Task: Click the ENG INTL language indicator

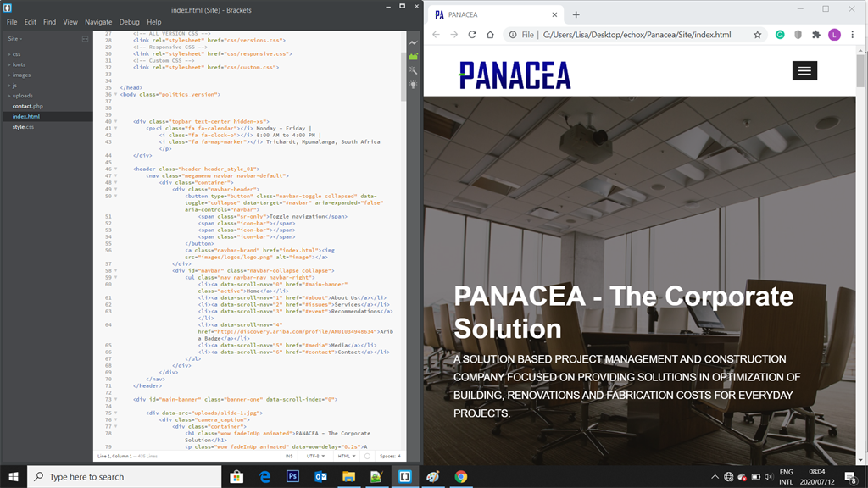Action: 786,476
